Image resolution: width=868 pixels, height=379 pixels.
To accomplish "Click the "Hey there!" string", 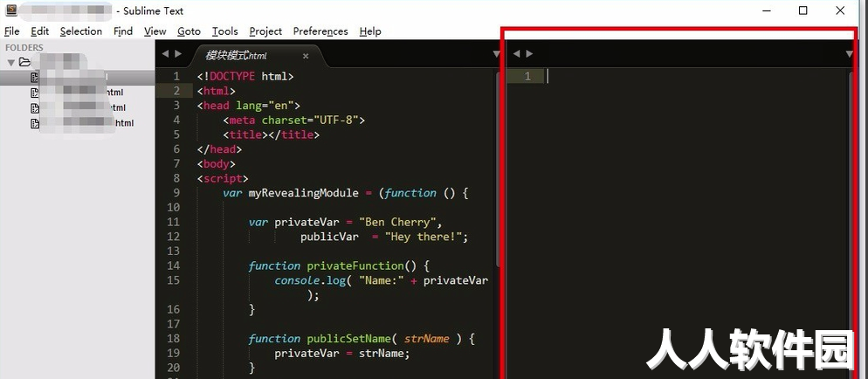I will (424, 237).
